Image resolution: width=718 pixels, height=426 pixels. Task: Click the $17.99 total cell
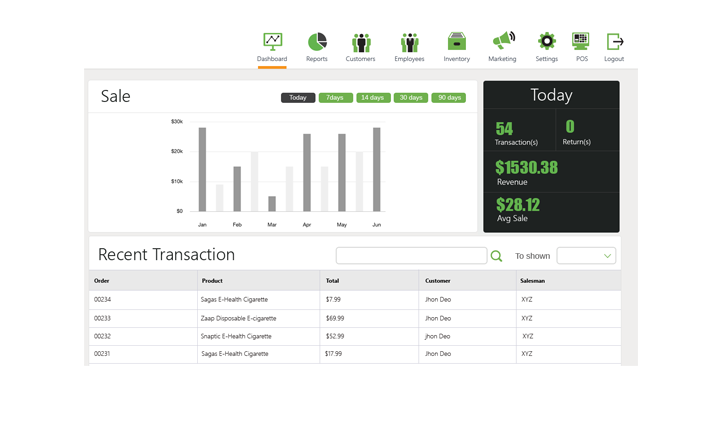(x=334, y=354)
